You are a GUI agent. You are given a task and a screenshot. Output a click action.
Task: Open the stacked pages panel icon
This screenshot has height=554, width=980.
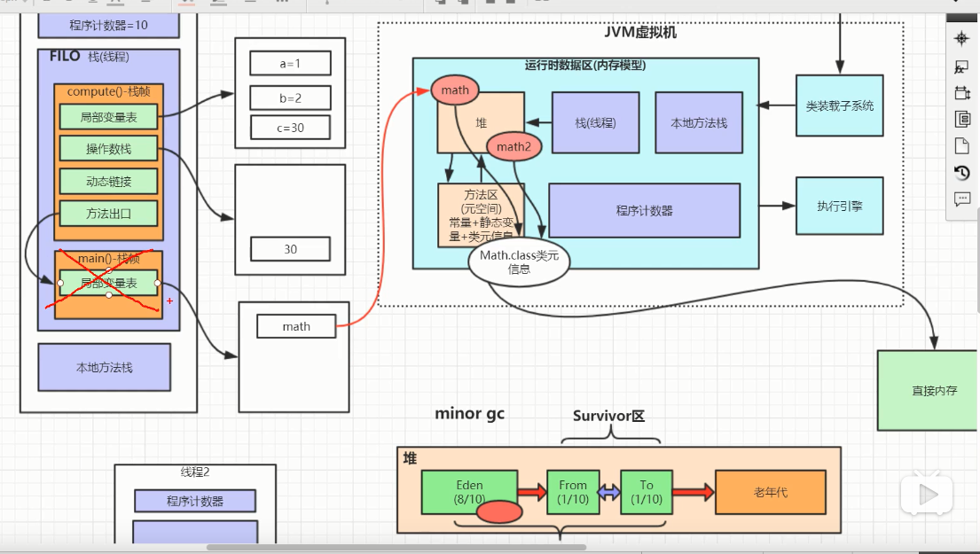tap(962, 120)
